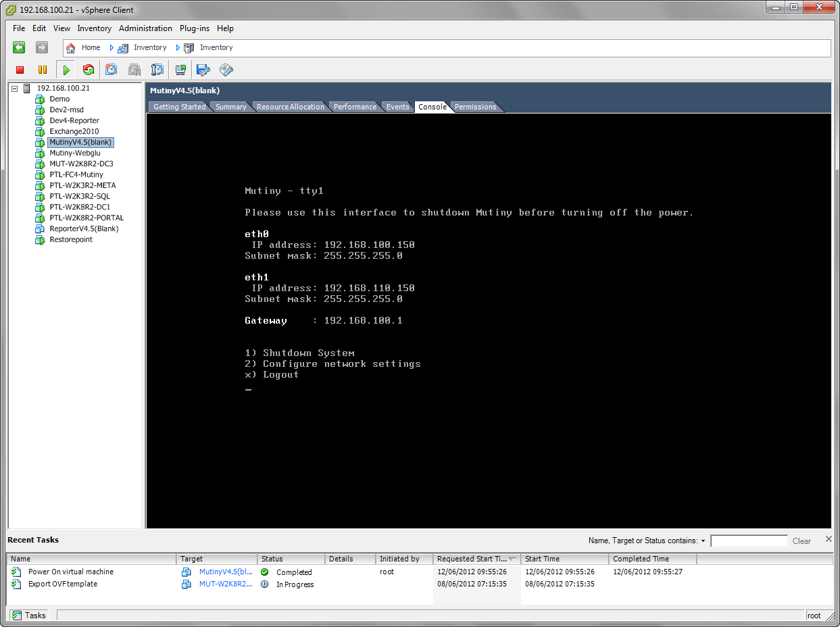Launch the virtual machine console window icon
The height and width of the screenshot is (627, 840).
(180, 70)
